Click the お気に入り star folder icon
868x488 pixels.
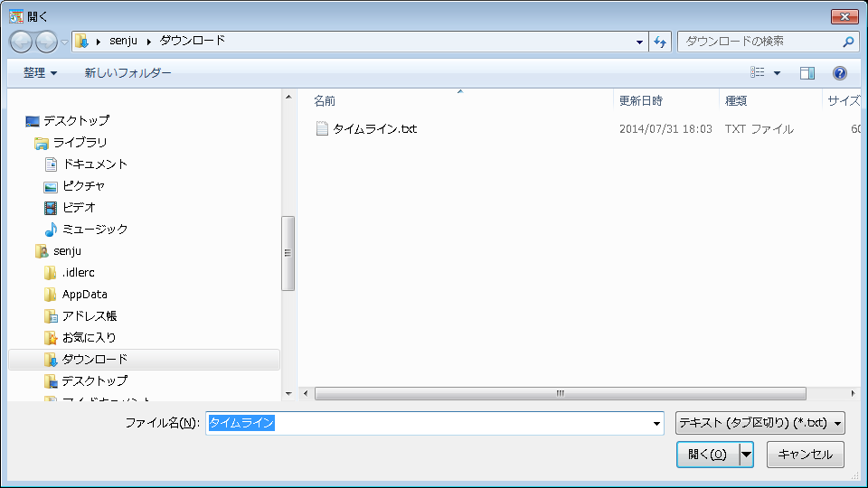[51, 337]
